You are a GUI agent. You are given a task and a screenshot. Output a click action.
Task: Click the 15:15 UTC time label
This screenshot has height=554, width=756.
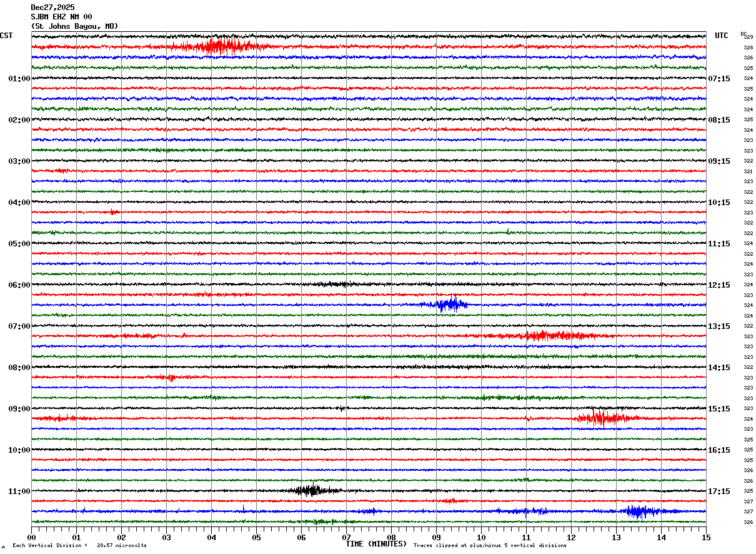719,409
